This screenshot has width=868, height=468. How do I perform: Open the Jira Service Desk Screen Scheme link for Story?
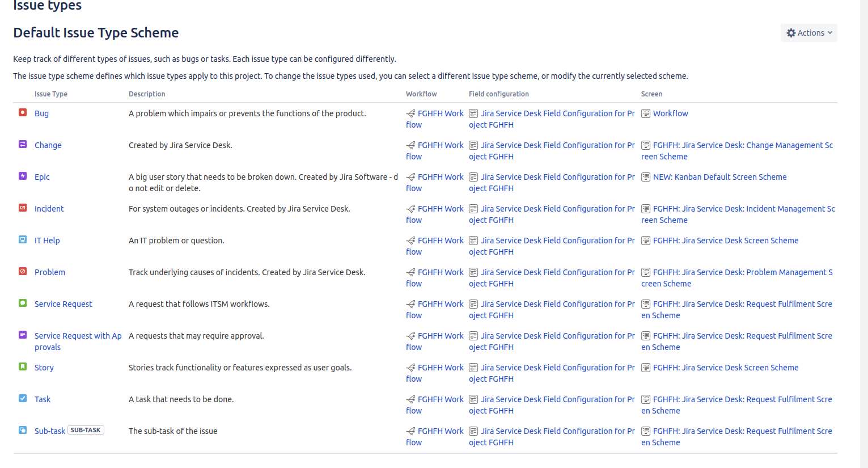pyautogui.click(x=726, y=368)
